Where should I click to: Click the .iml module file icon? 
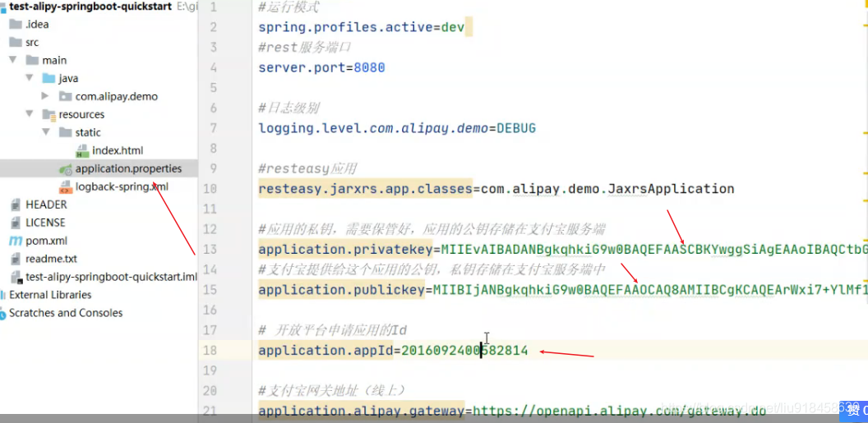click(16, 277)
